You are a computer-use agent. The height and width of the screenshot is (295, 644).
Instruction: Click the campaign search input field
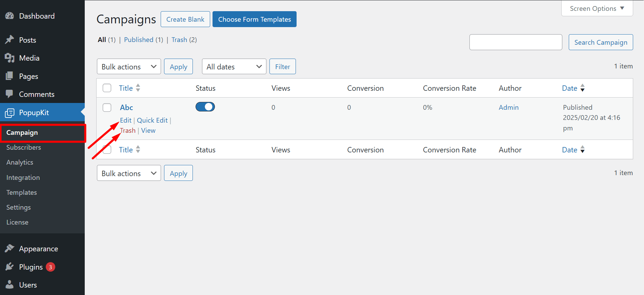[x=516, y=42]
